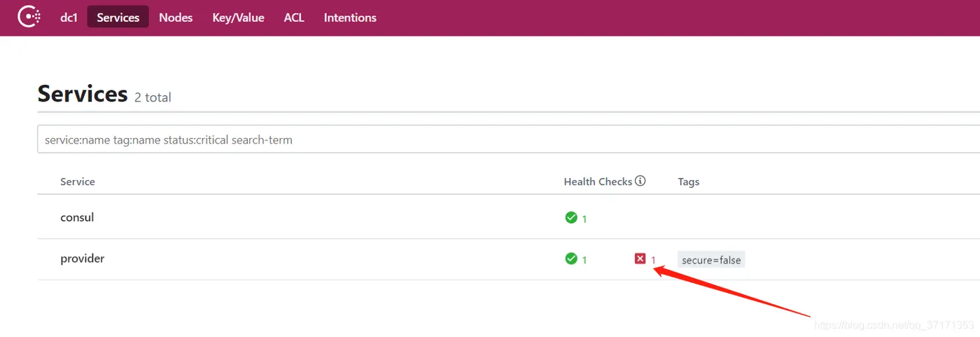
Task: Click the Consul logo icon
Action: click(29, 17)
